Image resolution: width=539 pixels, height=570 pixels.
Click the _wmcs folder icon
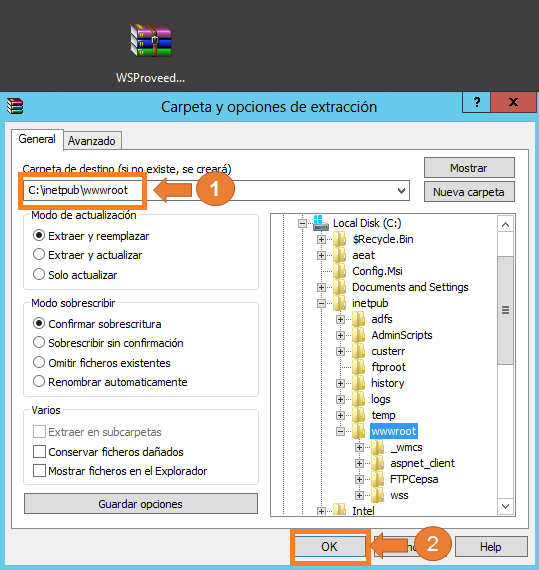tap(377, 447)
